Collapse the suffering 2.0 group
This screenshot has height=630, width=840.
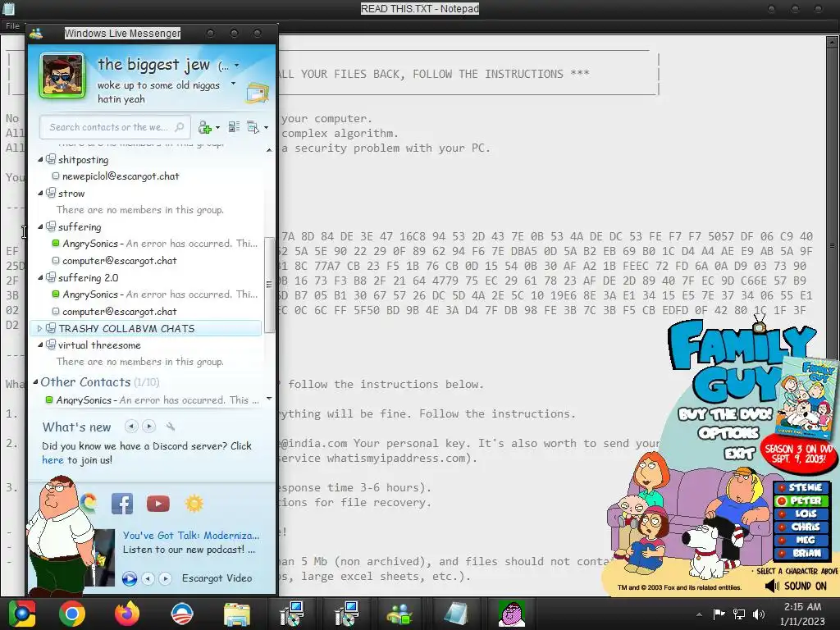pos(40,277)
